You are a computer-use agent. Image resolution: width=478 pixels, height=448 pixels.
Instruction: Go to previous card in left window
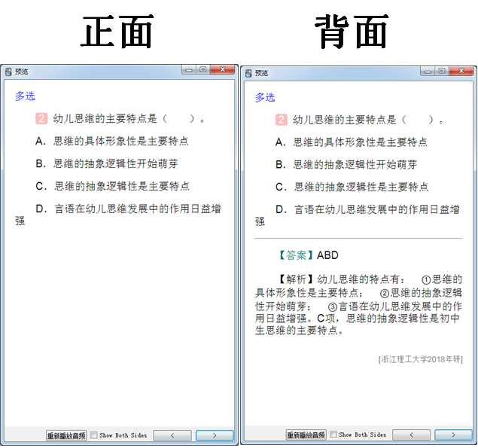click(x=172, y=435)
